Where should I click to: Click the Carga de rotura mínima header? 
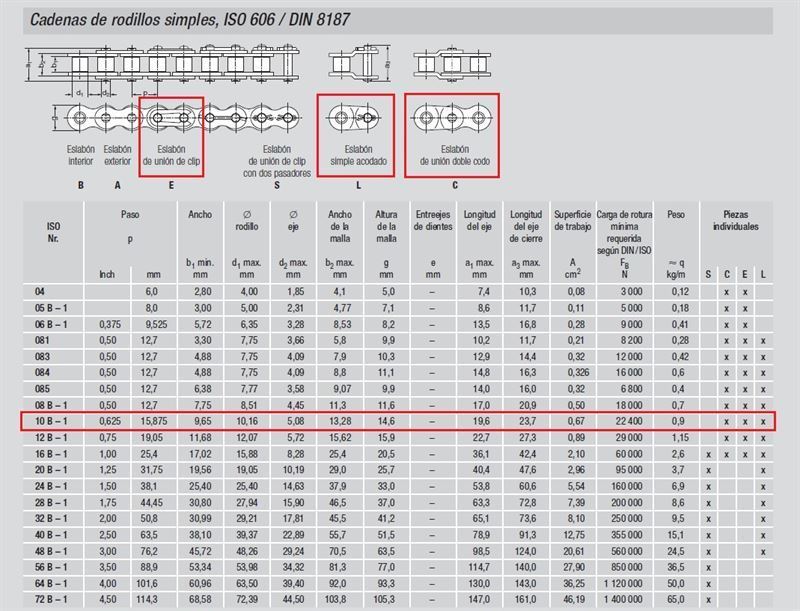pos(624,232)
